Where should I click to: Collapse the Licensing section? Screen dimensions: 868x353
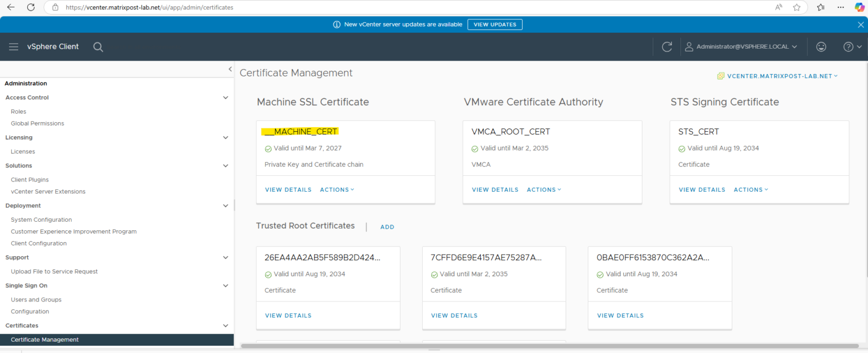tap(225, 137)
